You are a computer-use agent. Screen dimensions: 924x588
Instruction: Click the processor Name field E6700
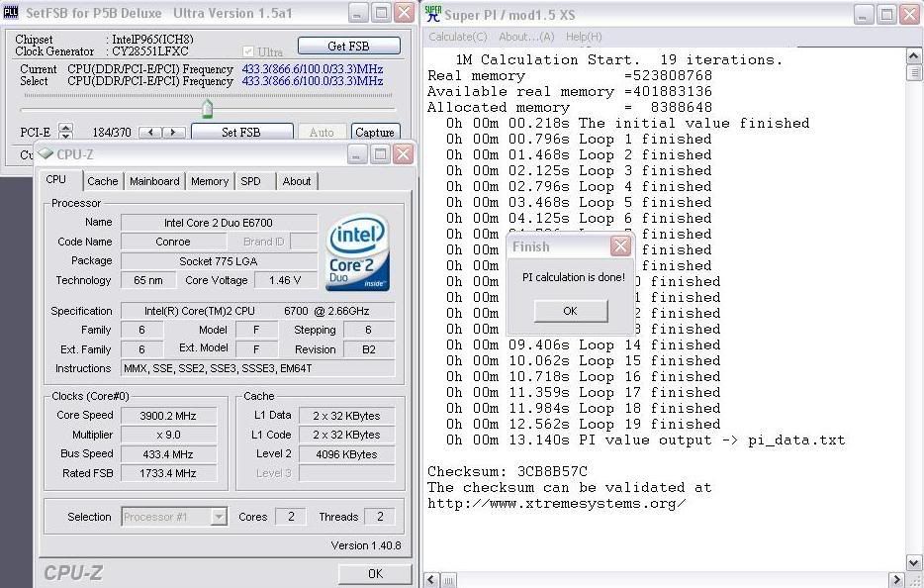(x=219, y=223)
